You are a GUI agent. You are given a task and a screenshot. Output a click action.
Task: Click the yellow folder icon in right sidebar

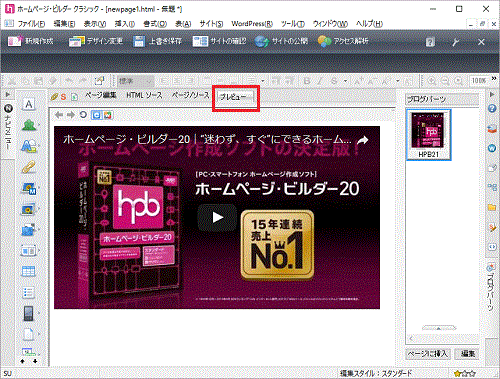click(492, 207)
